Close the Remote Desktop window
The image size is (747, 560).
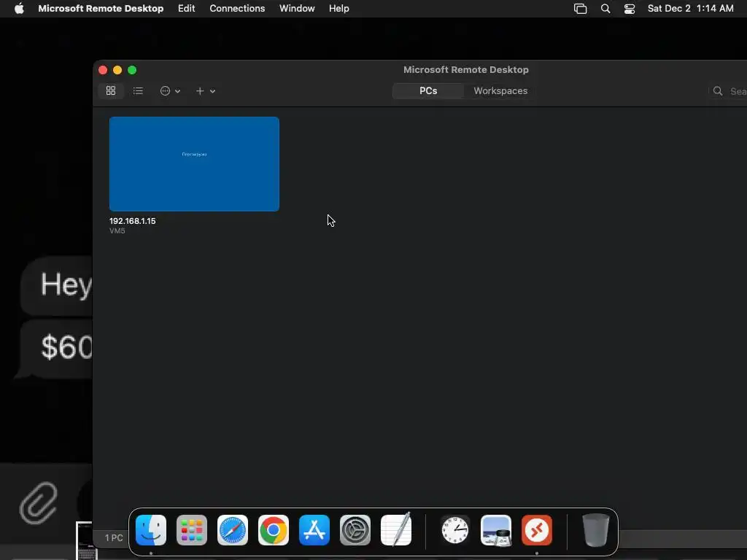click(x=103, y=70)
